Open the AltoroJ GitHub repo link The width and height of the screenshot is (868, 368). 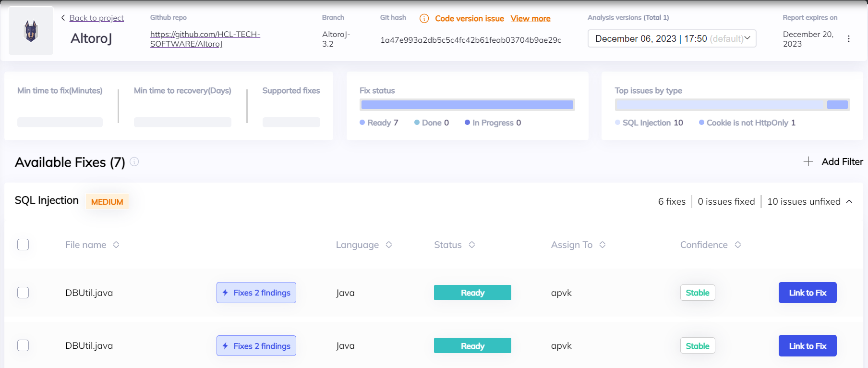[x=205, y=39]
